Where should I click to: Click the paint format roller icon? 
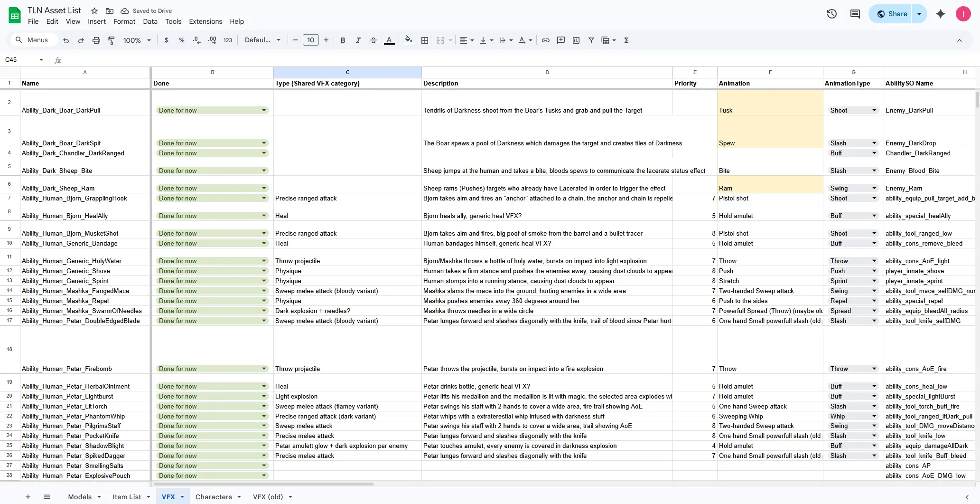tap(112, 40)
